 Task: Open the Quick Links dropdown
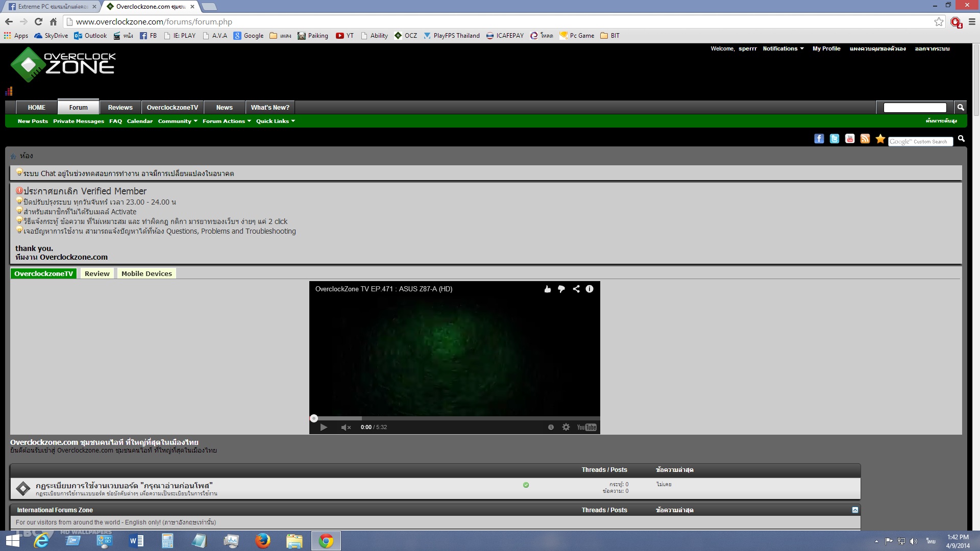[x=275, y=121]
